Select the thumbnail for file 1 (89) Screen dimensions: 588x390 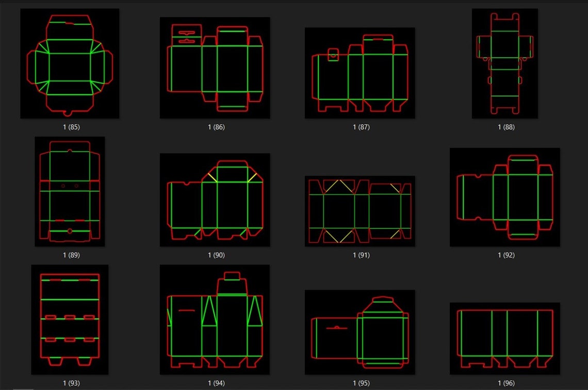pos(70,192)
